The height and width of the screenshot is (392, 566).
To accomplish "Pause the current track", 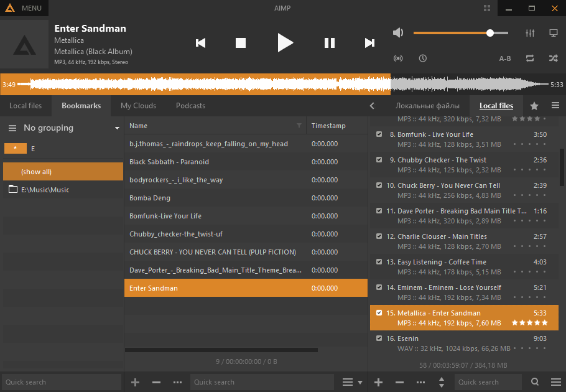I will [x=330, y=43].
